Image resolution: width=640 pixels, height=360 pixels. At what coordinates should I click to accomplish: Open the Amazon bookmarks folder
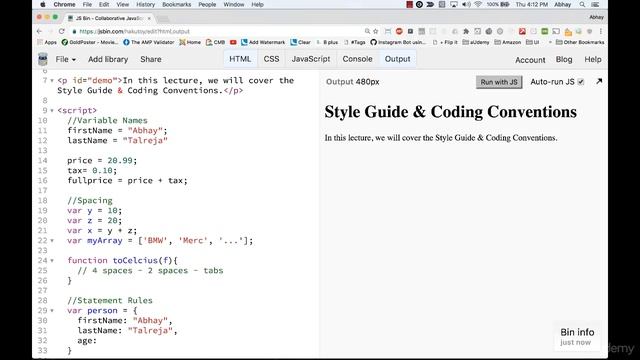[x=507, y=42]
